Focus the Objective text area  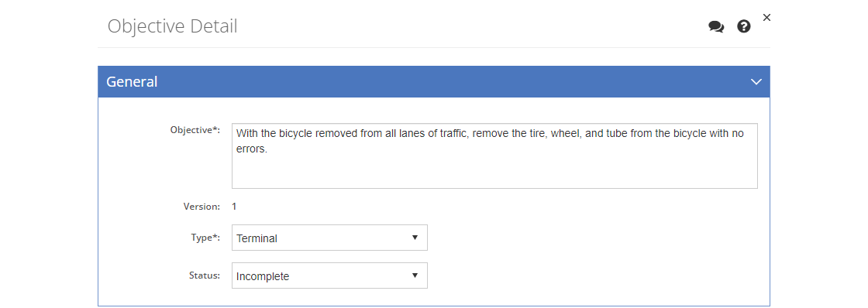point(494,156)
